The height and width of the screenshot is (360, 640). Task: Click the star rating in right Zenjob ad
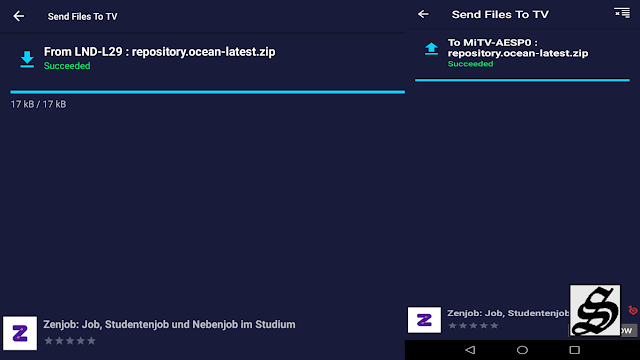tap(473, 325)
